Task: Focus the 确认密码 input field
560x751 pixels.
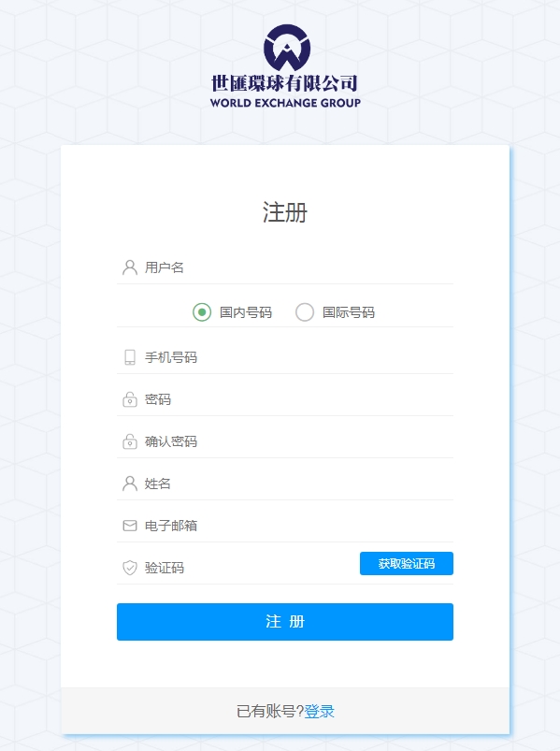Action: 285,441
